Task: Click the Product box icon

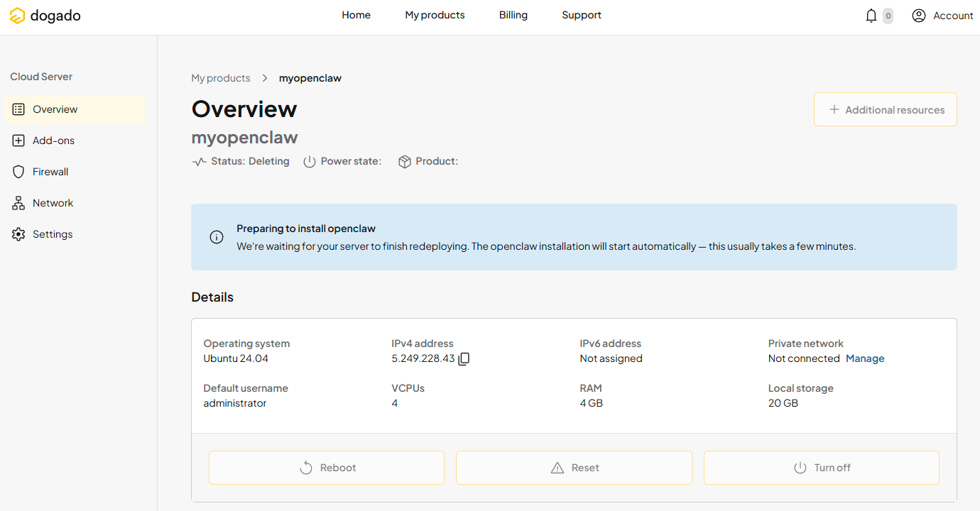Action: tap(405, 162)
